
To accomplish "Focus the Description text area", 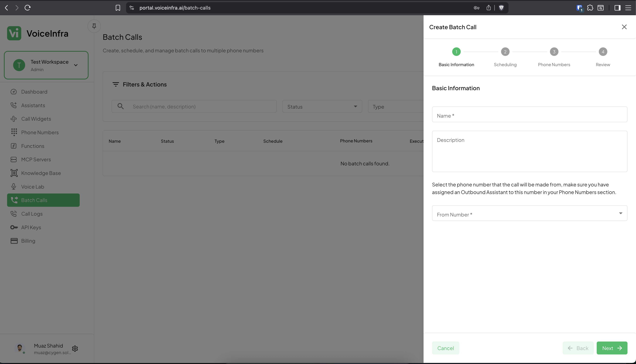I will click(x=529, y=151).
